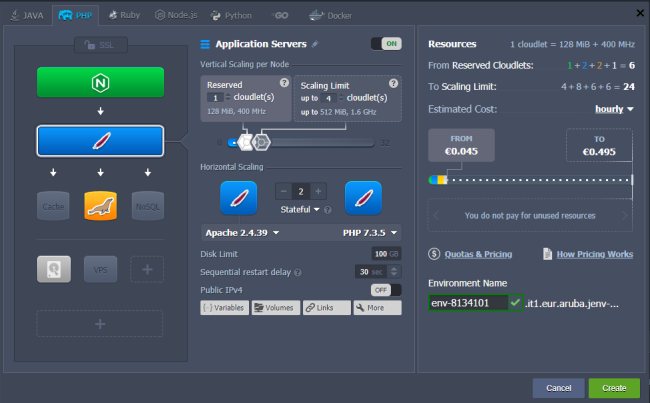Toggle the SSL option
Viewport: 650px width, 403px height.
coord(100,45)
